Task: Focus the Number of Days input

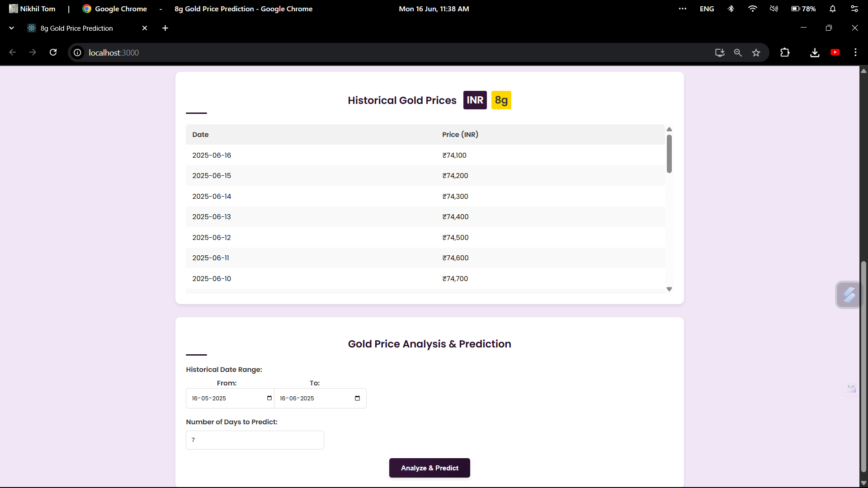Action: point(255,440)
